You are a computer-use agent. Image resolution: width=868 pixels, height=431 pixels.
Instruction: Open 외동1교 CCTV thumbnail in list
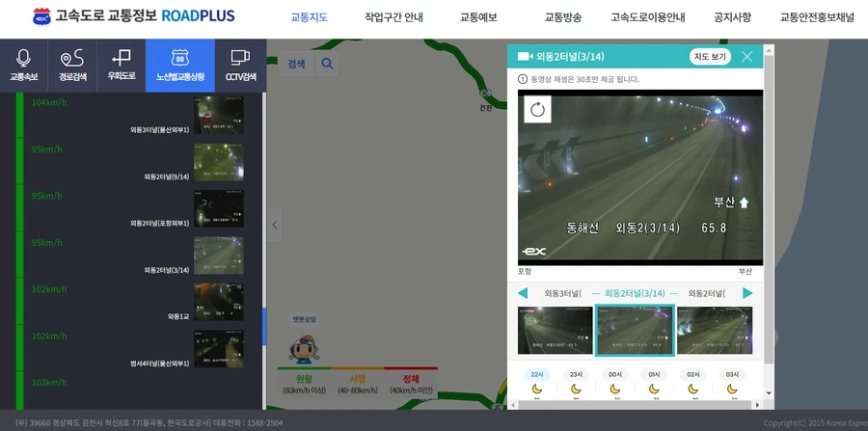click(219, 302)
